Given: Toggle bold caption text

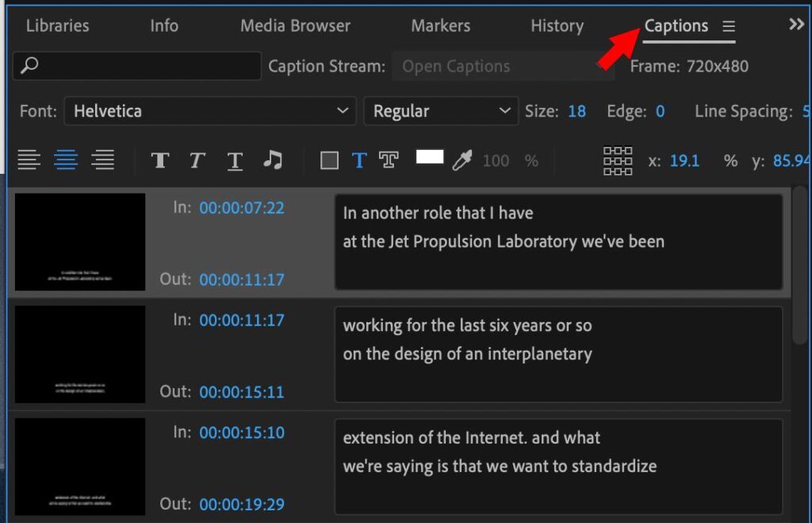Looking at the screenshot, I should click(160, 160).
